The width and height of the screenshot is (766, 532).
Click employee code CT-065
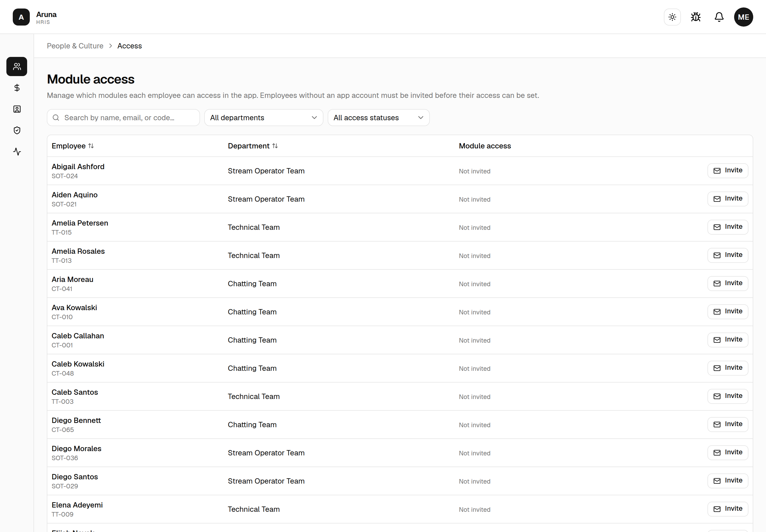63,430
